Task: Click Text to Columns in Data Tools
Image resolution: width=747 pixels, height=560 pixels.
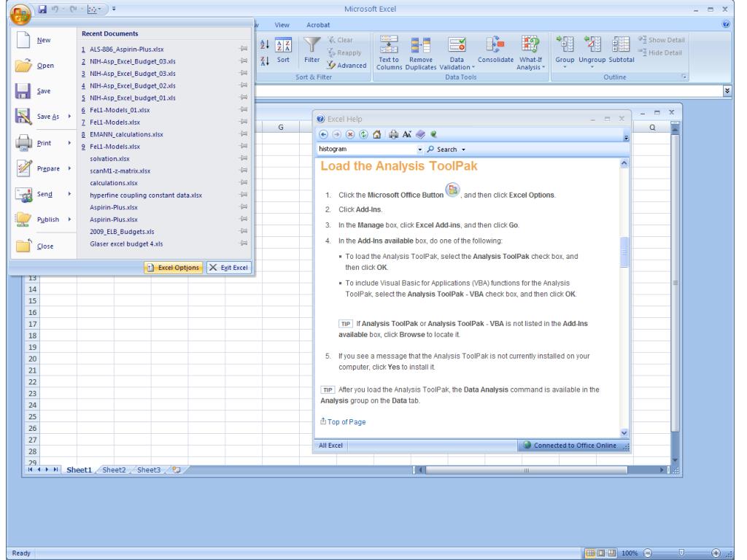Action: tap(389, 53)
